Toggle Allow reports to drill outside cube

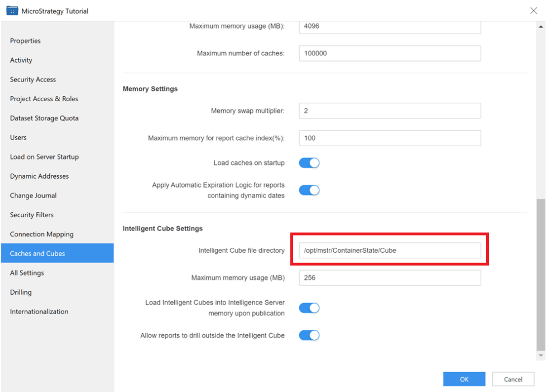pos(309,335)
